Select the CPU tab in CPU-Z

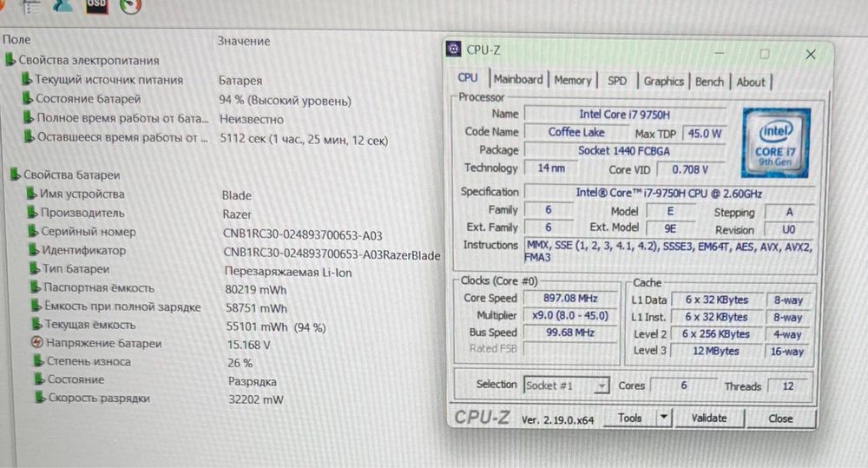point(468,78)
